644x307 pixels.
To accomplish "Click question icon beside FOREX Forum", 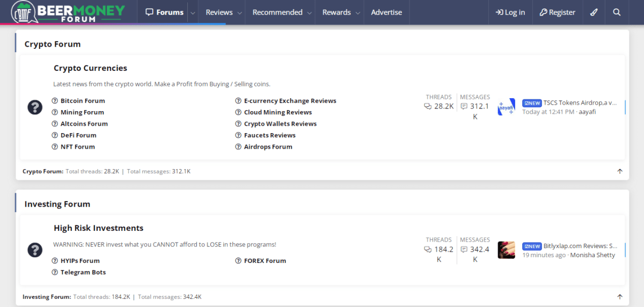I will [238, 261].
